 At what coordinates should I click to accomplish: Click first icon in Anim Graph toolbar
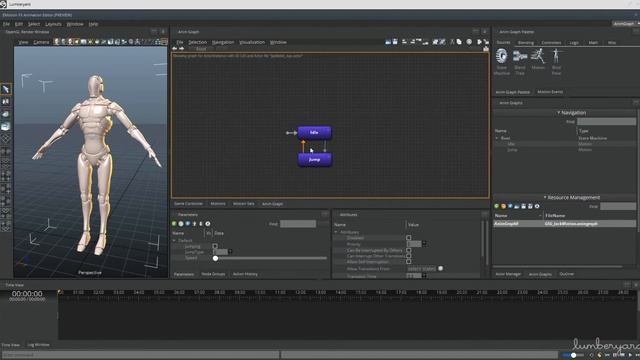coord(388,42)
